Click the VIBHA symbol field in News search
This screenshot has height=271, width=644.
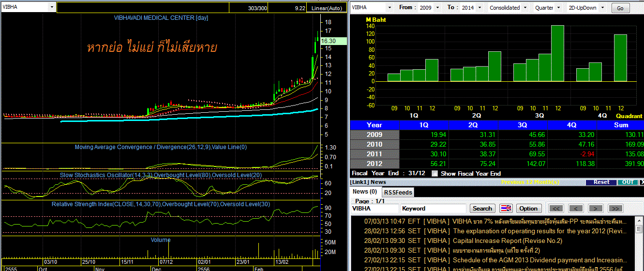pos(374,208)
